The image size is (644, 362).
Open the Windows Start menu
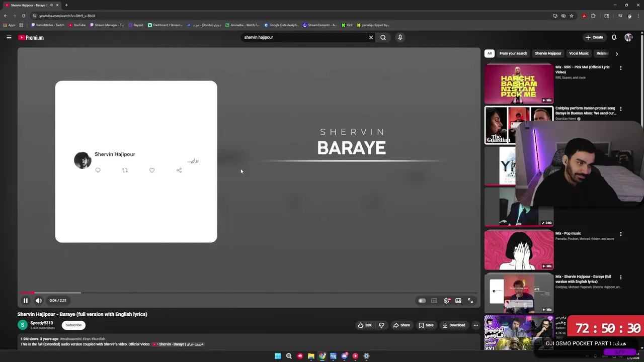(x=278, y=356)
